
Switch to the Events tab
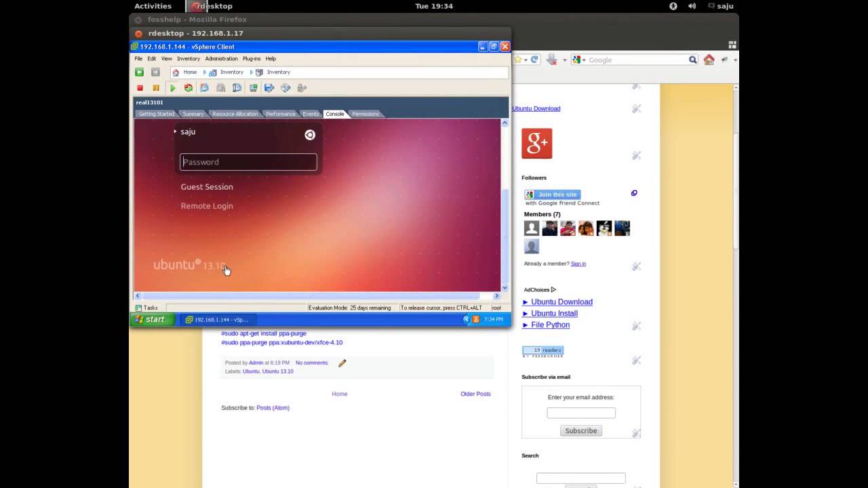pyautogui.click(x=311, y=114)
